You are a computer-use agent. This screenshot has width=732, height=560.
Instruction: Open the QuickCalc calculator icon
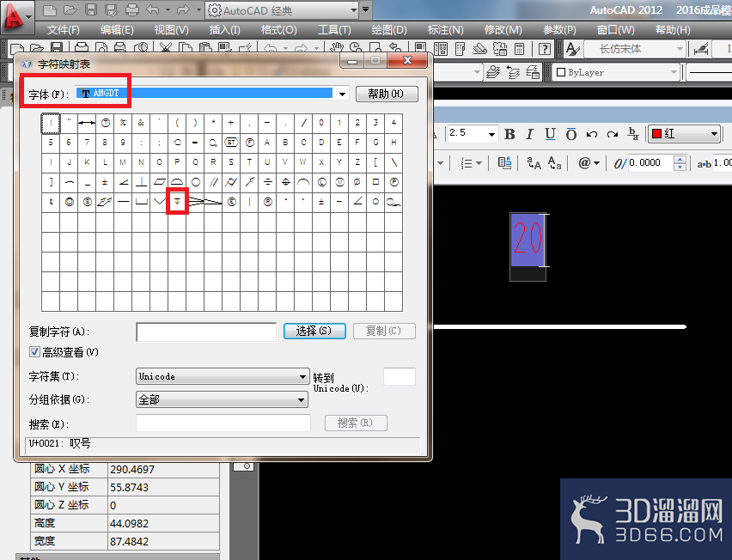point(519,49)
